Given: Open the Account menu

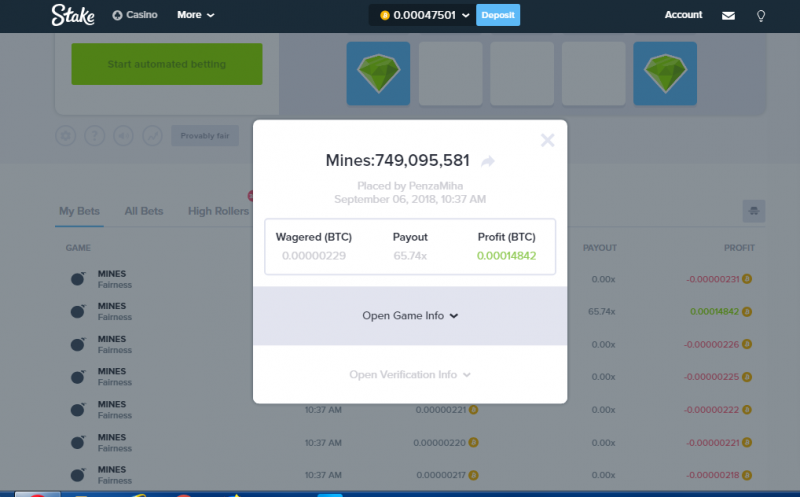Looking at the screenshot, I should (x=683, y=15).
